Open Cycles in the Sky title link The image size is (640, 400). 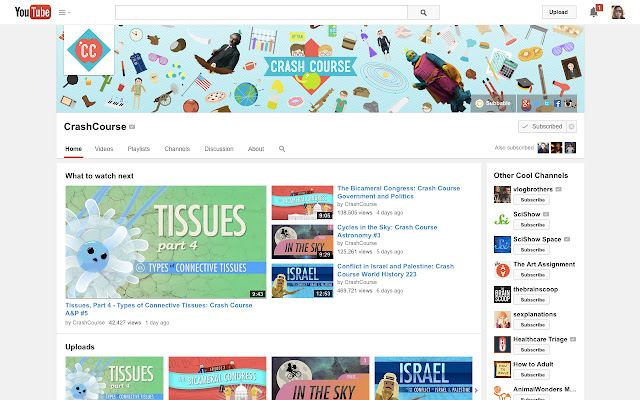pos(387,231)
